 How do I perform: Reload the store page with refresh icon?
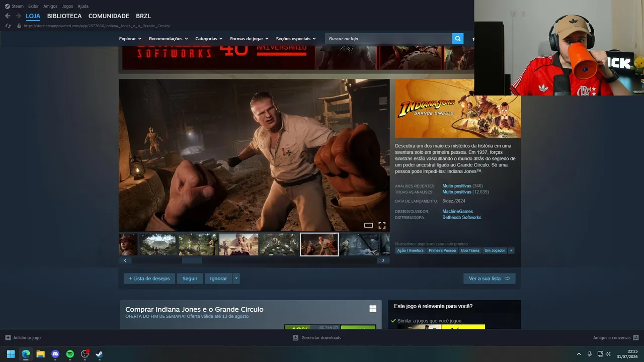8,26
